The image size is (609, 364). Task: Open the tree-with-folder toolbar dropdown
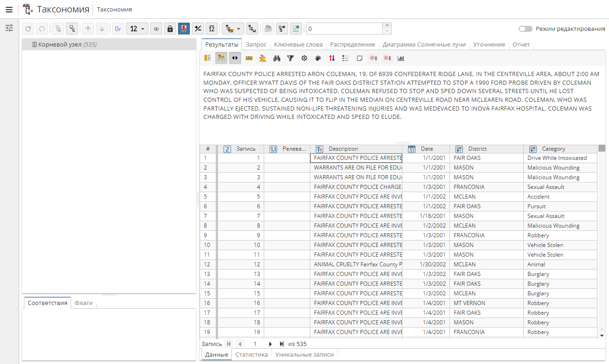233,29
